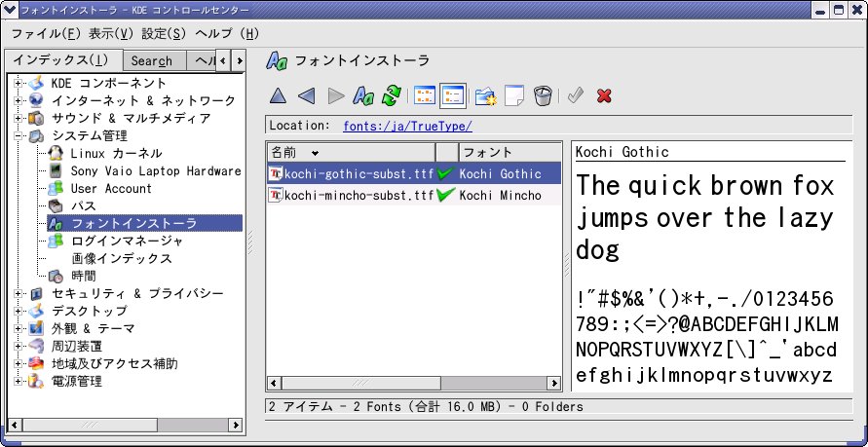The height and width of the screenshot is (447, 868).
Task: Expand the インターネット & ネットワーク node
Action: [x=19, y=100]
